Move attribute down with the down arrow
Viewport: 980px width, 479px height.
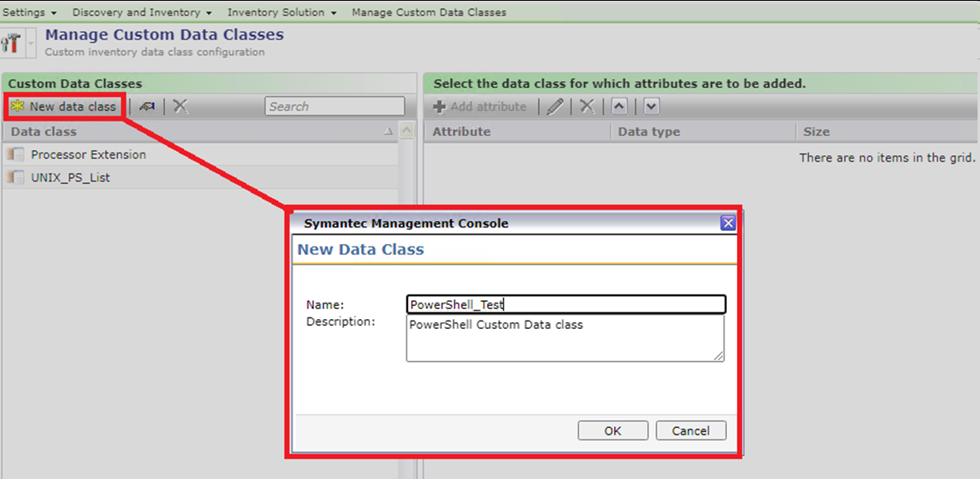pyautogui.click(x=651, y=107)
